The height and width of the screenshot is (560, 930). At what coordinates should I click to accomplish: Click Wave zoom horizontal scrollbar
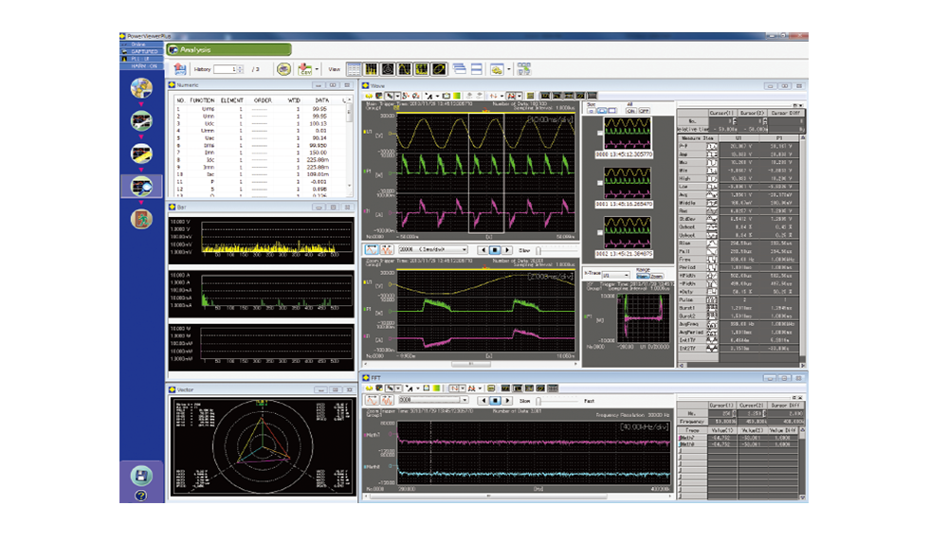470,363
